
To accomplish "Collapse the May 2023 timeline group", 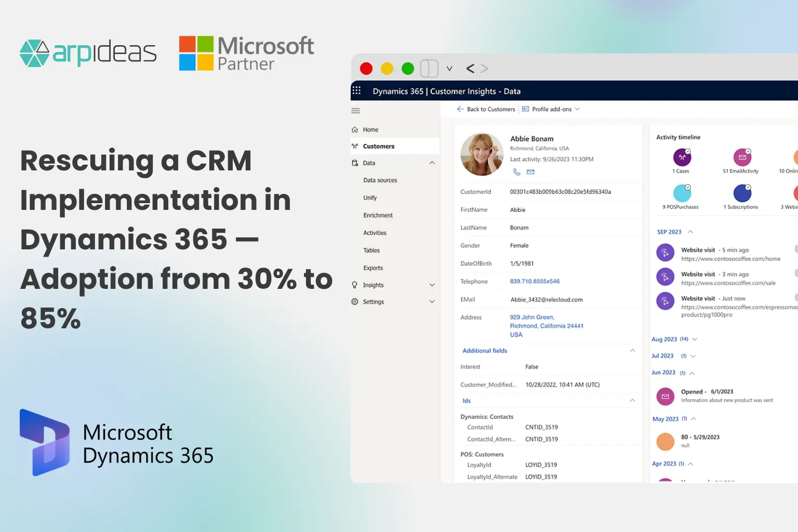I will pos(694,419).
